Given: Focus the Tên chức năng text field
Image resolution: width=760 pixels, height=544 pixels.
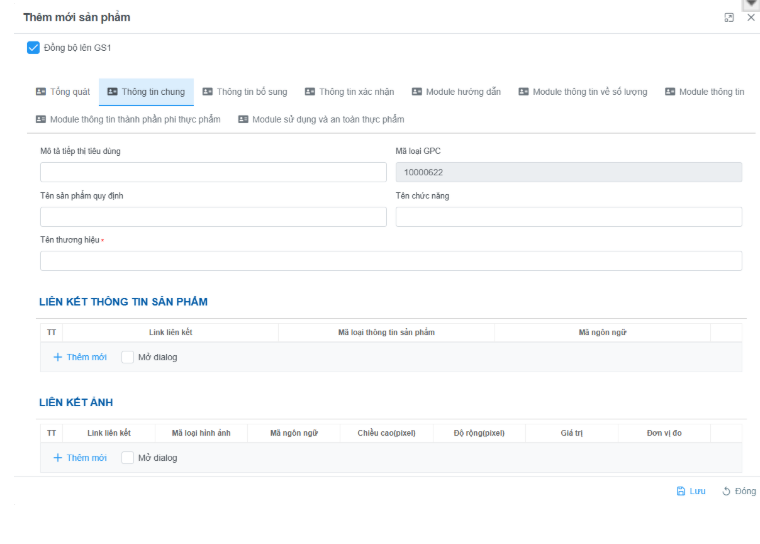Looking at the screenshot, I should click(568, 217).
